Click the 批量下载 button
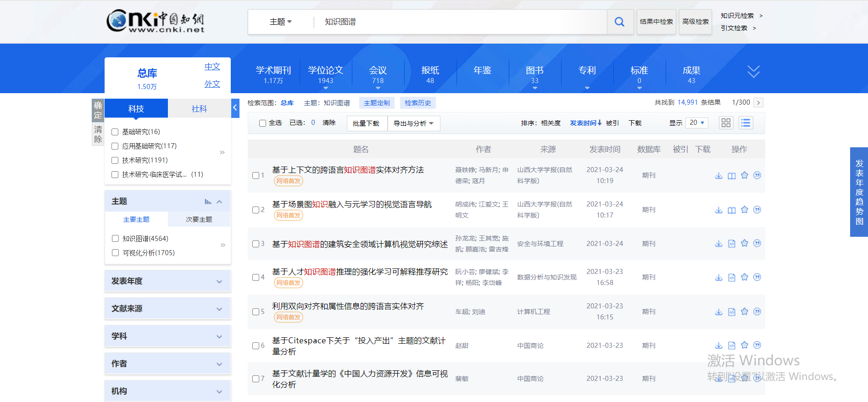868x402 pixels. (x=366, y=123)
